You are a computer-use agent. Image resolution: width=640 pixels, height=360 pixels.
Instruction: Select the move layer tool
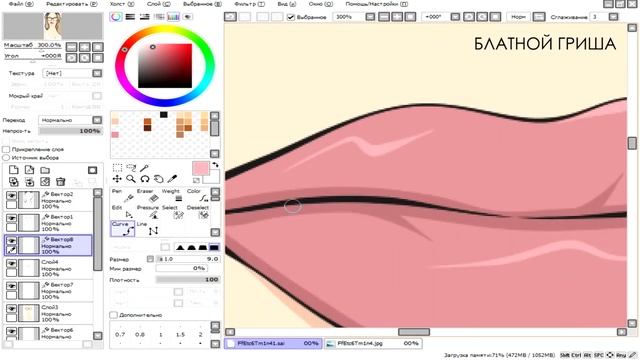(117, 179)
